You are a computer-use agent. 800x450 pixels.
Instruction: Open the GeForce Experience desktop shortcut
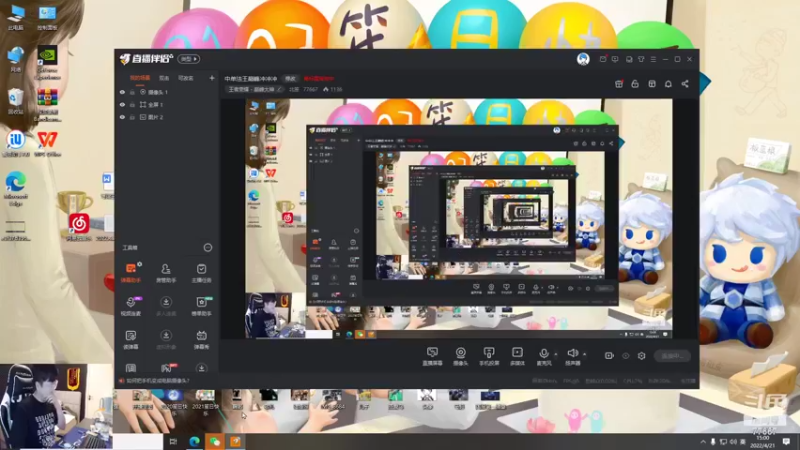point(47,64)
